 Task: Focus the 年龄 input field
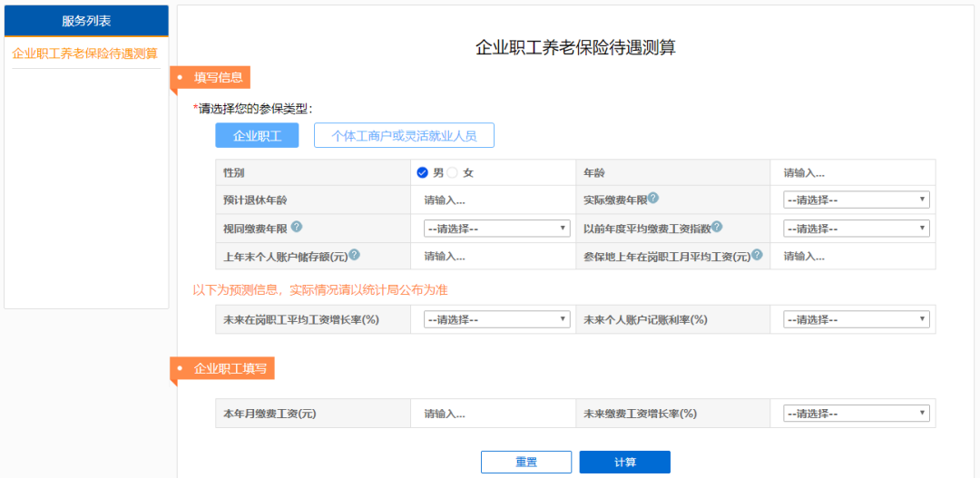(x=852, y=173)
